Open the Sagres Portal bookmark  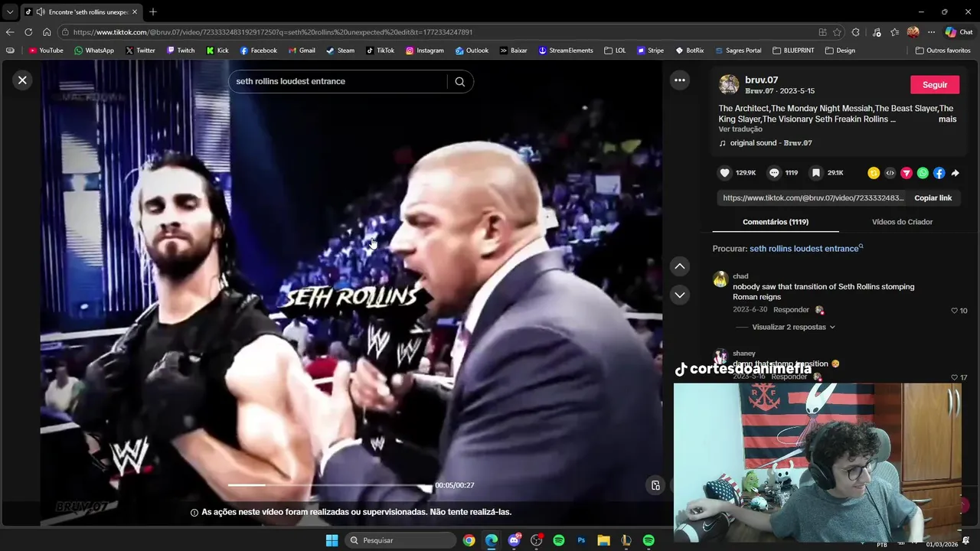pyautogui.click(x=738, y=51)
